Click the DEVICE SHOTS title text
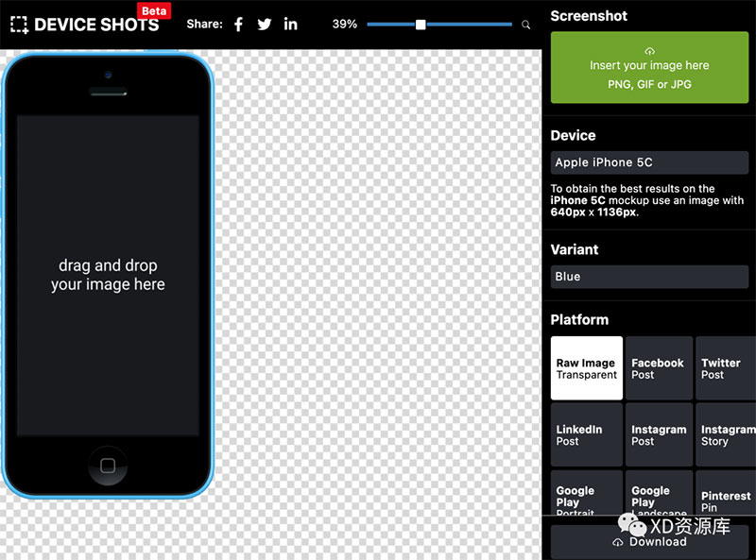This screenshot has height=560, width=756. [x=96, y=25]
